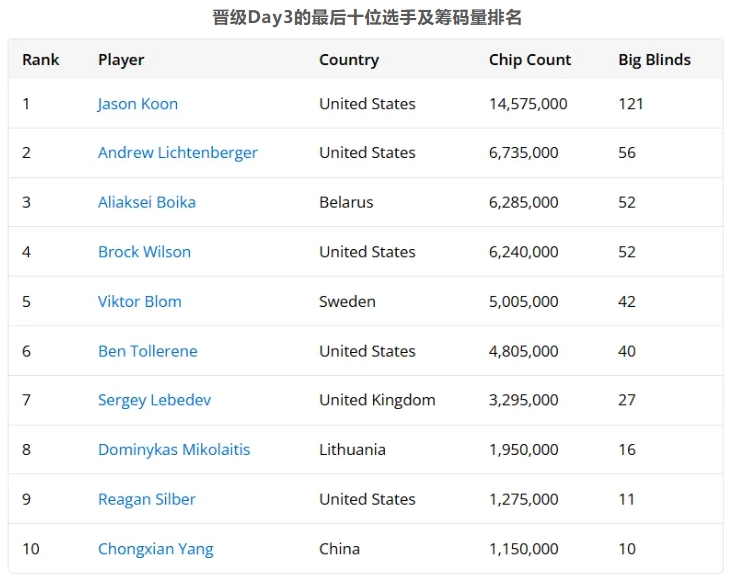Select the Lithuania country cell

(x=352, y=450)
